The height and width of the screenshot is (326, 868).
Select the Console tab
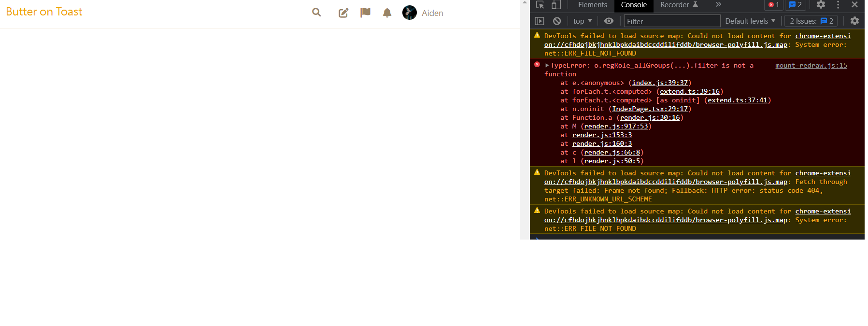[634, 5]
